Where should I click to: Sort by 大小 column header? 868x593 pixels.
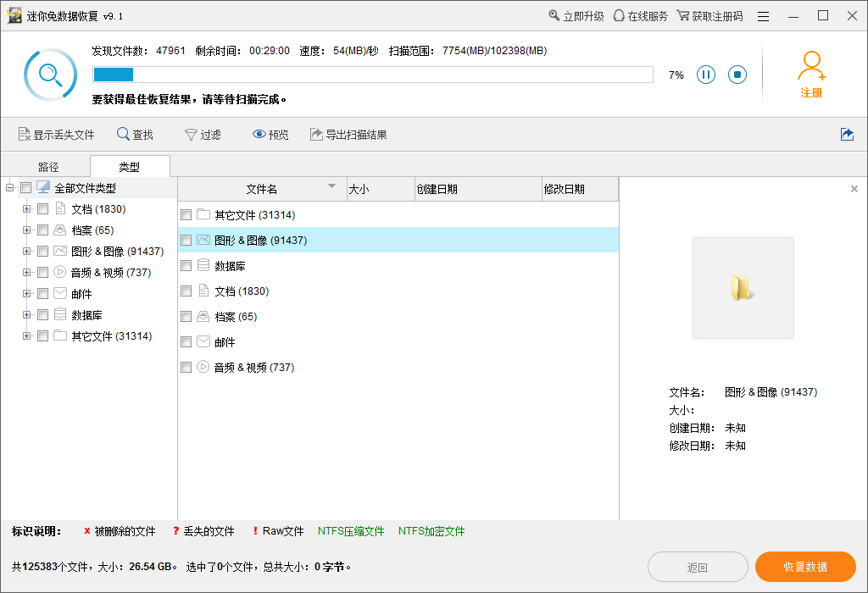[381, 189]
